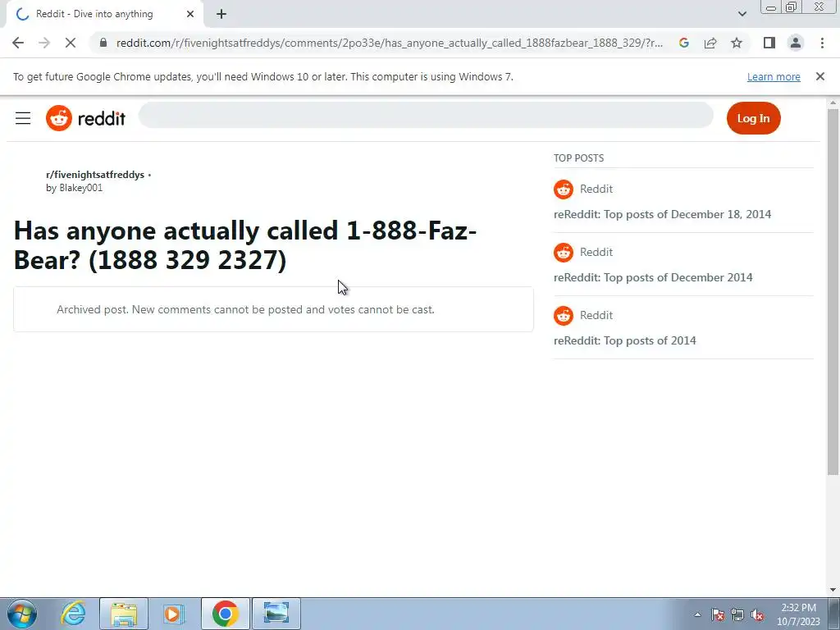Viewport: 840px width, 630px height.
Task: Dismiss the Chrome update notification bar
Action: click(x=819, y=76)
